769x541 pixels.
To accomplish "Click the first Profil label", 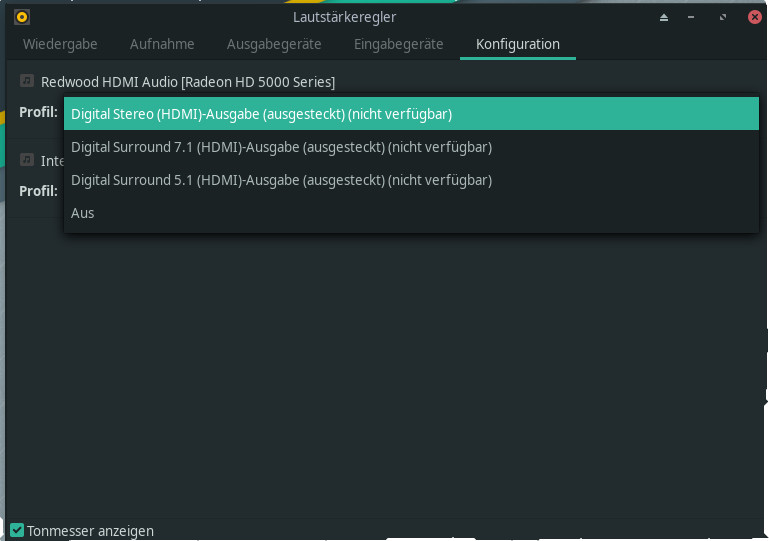I will [x=38, y=112].
